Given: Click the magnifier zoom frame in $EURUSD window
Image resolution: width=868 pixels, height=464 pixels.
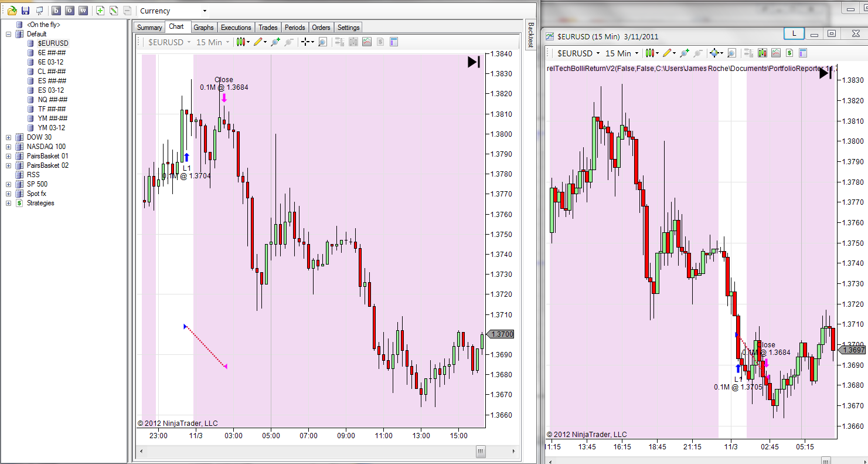Looking at the screenshot, I should [x=731, y=53].
